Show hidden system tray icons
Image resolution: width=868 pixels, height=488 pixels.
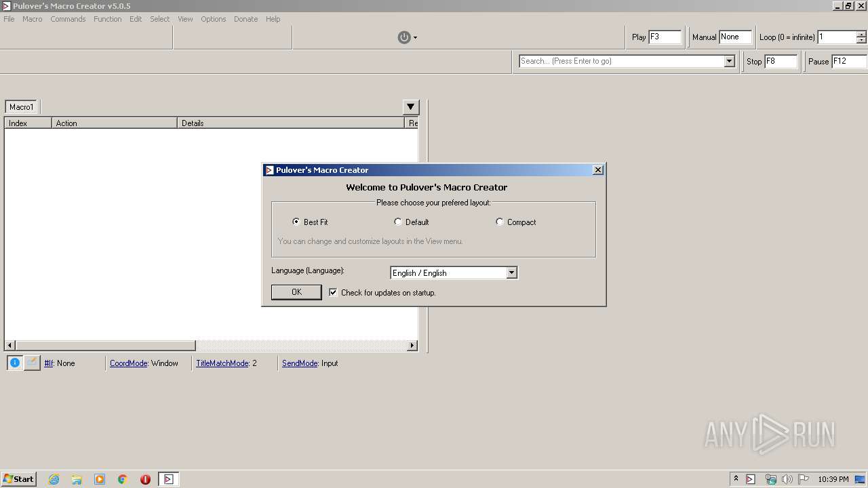736,479
